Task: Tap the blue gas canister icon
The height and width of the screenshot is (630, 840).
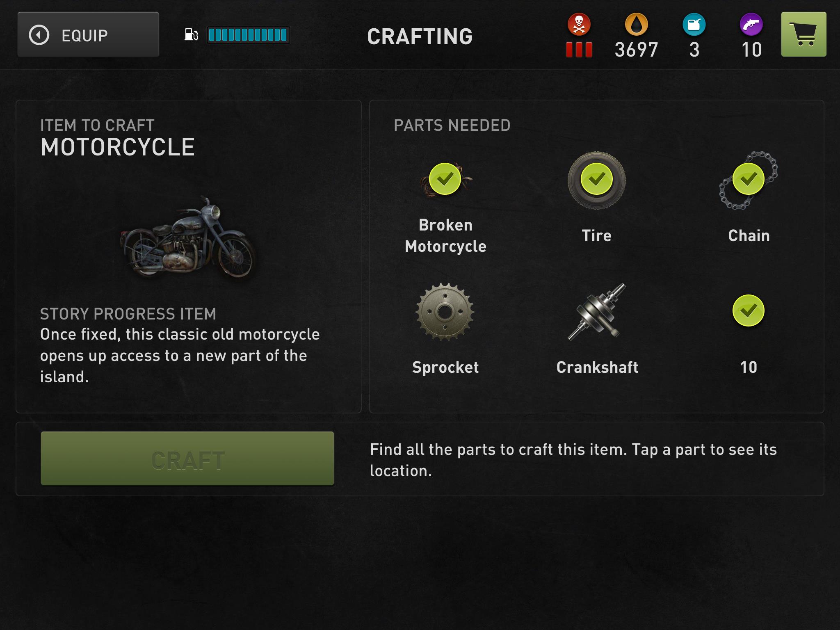Action: point(694,25)
